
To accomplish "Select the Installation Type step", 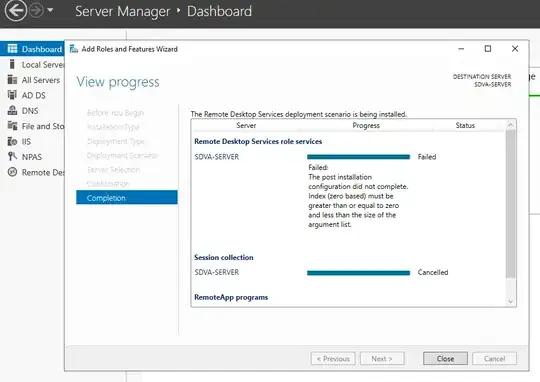I will (113, 127).
